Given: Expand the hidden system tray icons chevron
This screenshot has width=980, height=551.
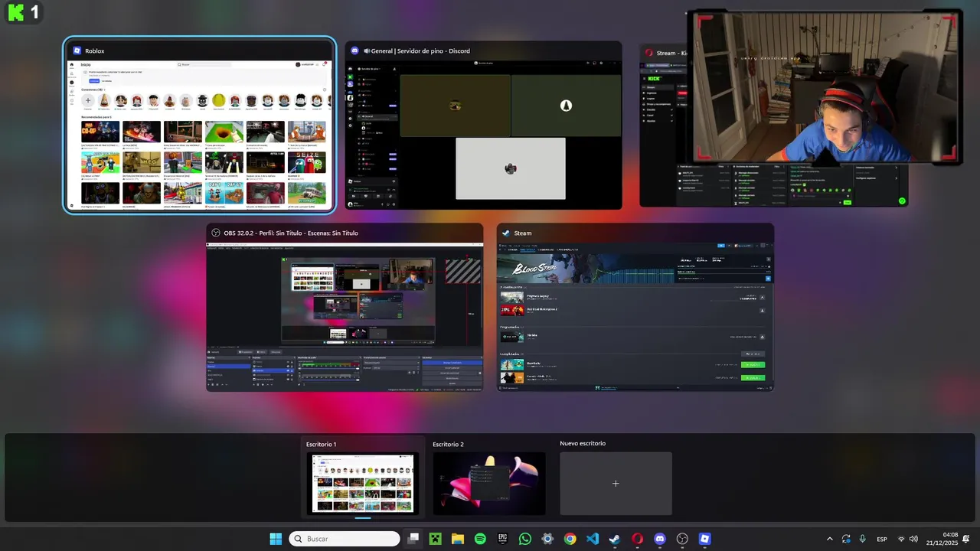Looking at the screenshot, I should pyautogui.click(x=829, y=539).
